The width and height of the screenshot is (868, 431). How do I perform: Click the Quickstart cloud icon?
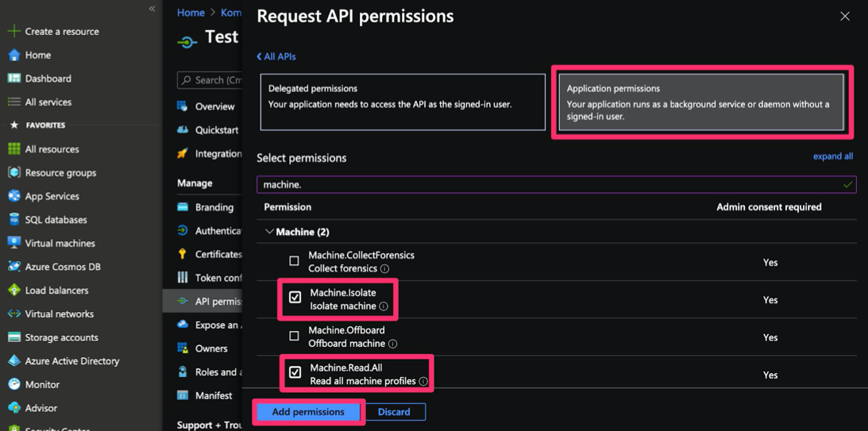(183, 130)
